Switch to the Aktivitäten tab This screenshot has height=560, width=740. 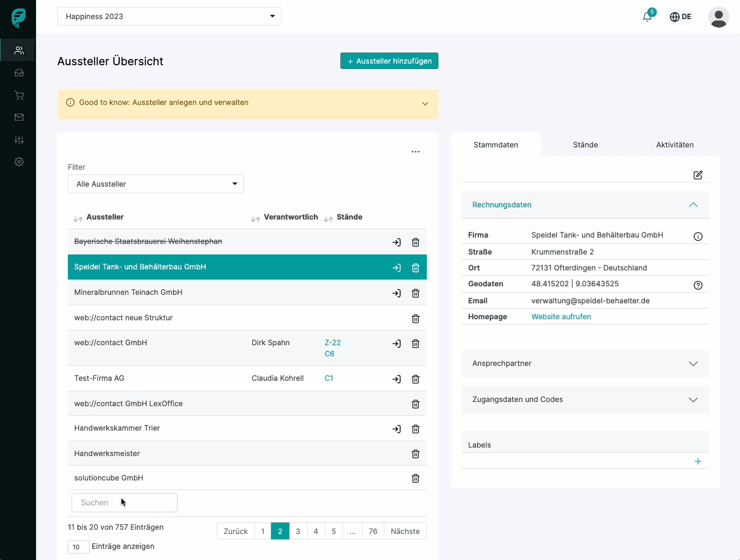[x=674, y=145]
